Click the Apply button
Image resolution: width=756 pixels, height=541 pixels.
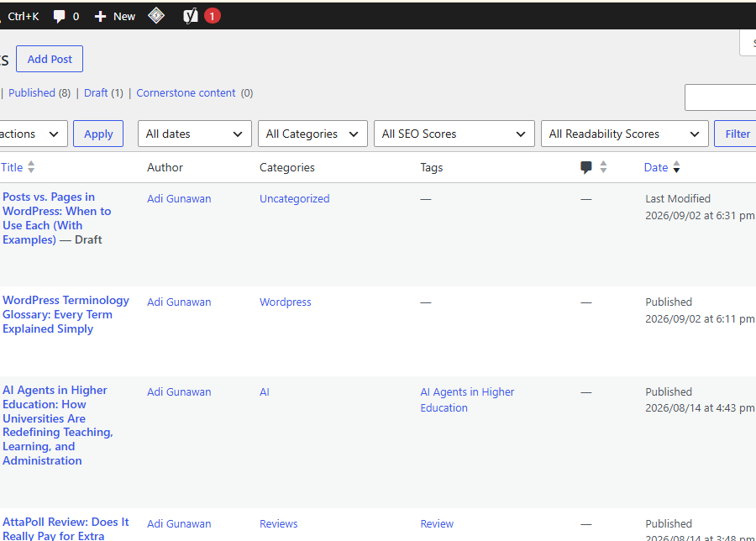pos(98,134)
